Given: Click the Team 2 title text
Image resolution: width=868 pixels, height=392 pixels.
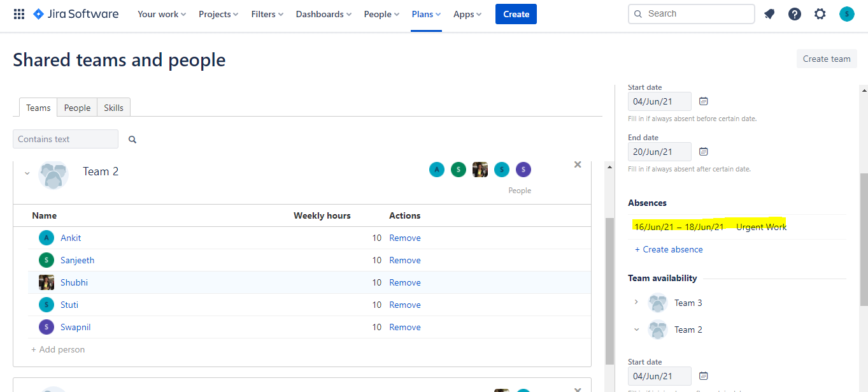Looking at the screenshot, I should point(101,171).
